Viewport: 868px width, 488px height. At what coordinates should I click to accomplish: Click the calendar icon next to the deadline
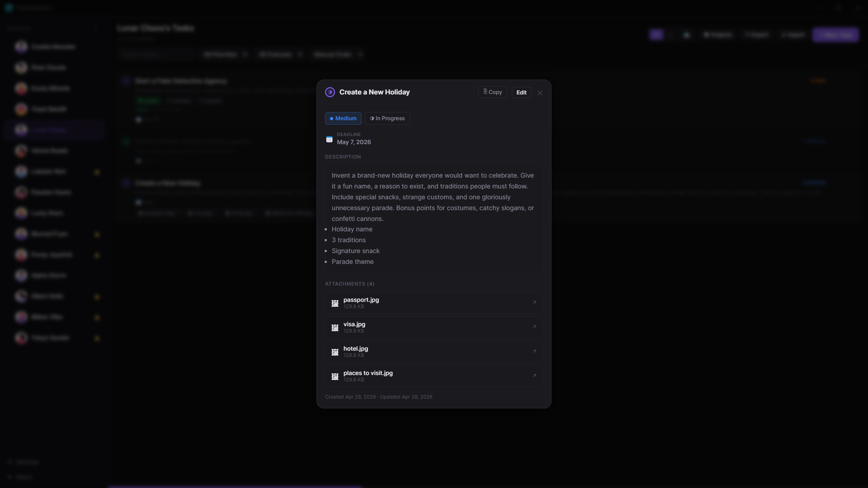point(329,139)
